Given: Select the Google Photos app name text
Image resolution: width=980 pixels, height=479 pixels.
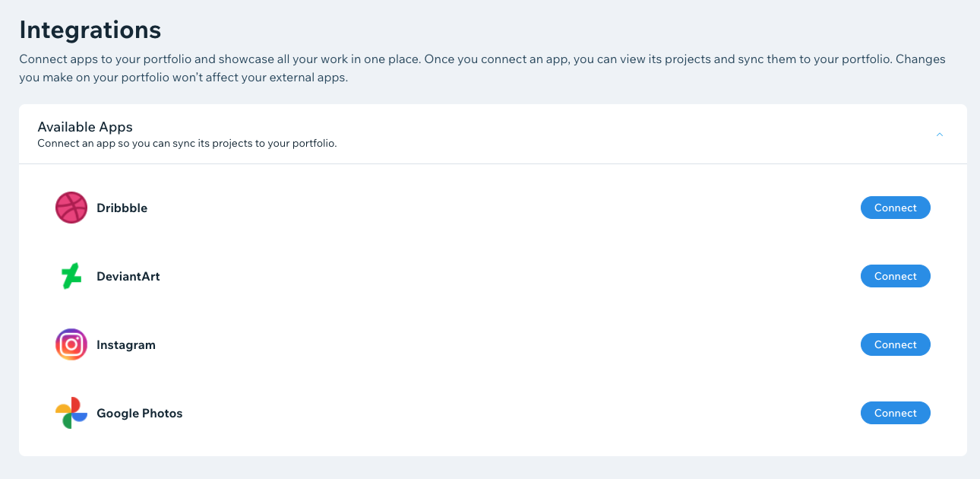Looking at the screenshot, I should coord(140,413).
